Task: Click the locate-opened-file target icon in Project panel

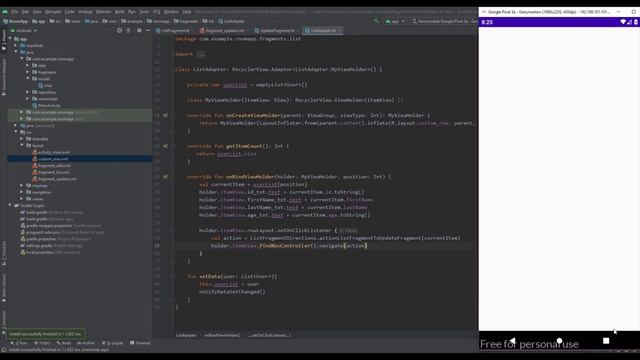Action: tap(119, 30)
